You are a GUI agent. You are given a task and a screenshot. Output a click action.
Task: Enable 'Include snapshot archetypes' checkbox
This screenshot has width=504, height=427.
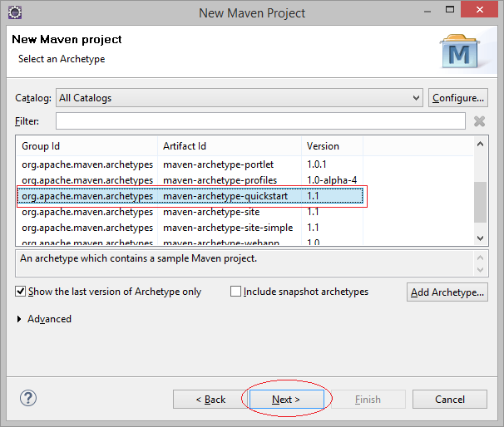(235, 292)
